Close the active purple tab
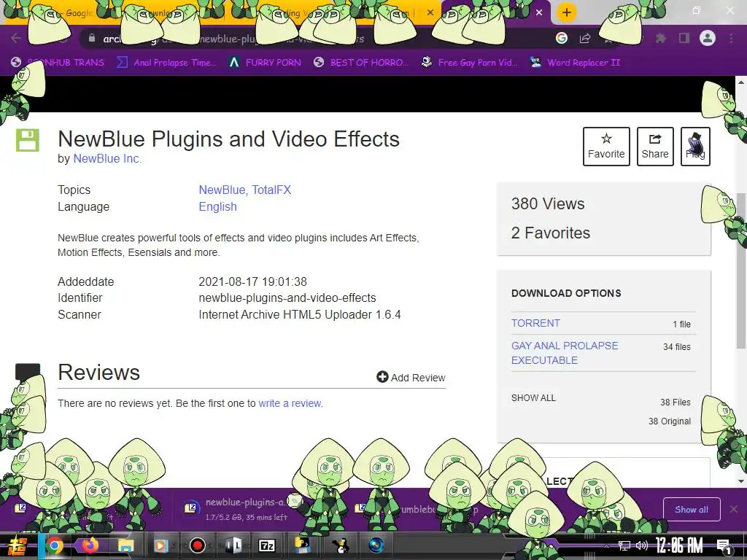Screen dimensions: 747x560 pos(539,12)
